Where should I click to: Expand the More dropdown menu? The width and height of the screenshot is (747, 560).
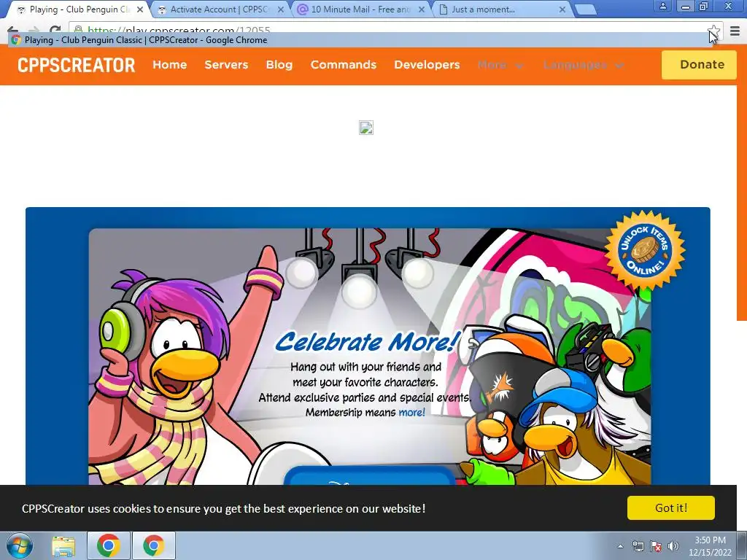pyautogui.click(x=500, y=65)
